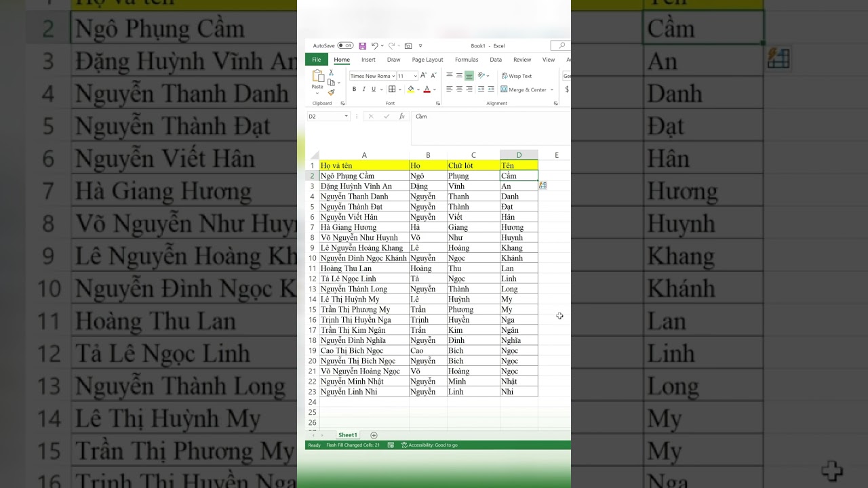Center text horizontally

[x=459, y=89]
